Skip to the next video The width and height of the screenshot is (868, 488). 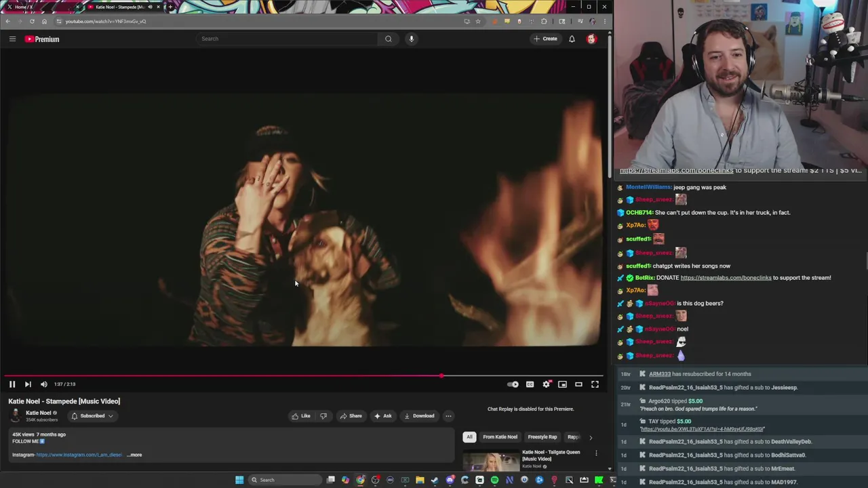point(28,384)
